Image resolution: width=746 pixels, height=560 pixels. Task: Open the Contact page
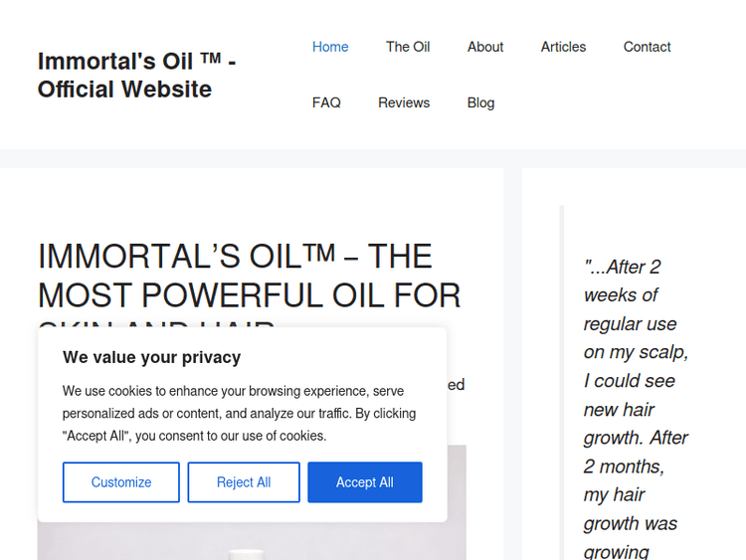[647, 47]
